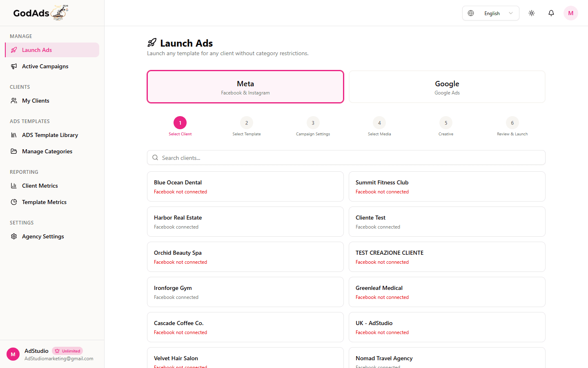
Task: Click the search clients input field
Action: [x=346, y=157]
